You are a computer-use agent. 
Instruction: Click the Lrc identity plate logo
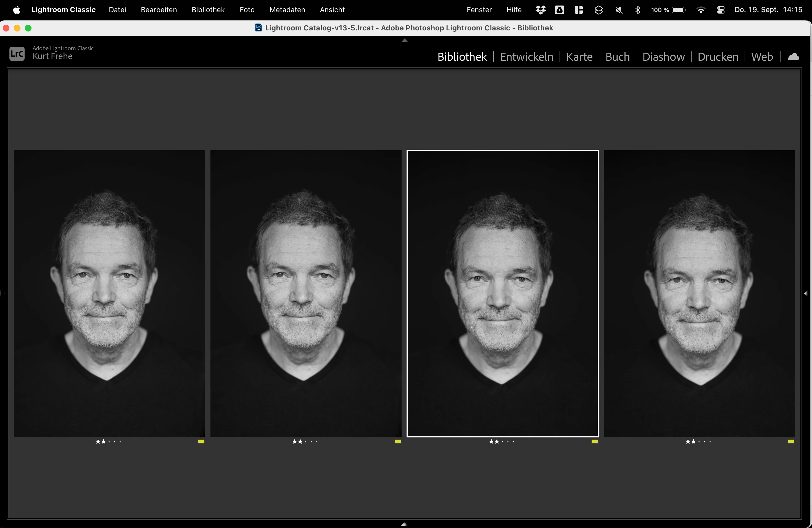point(17,54)
